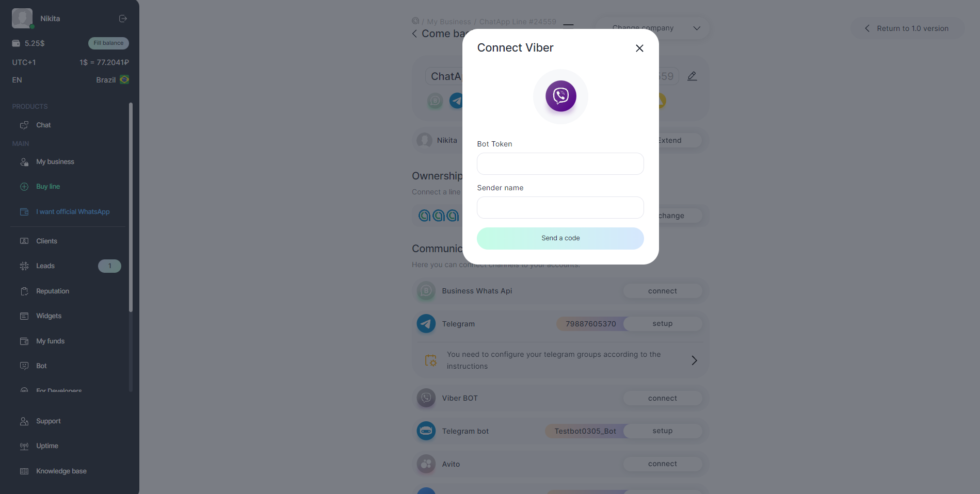This screenshot has width=980, height=494.
Task: Open the Leads menu item
Action: [45, 266]
